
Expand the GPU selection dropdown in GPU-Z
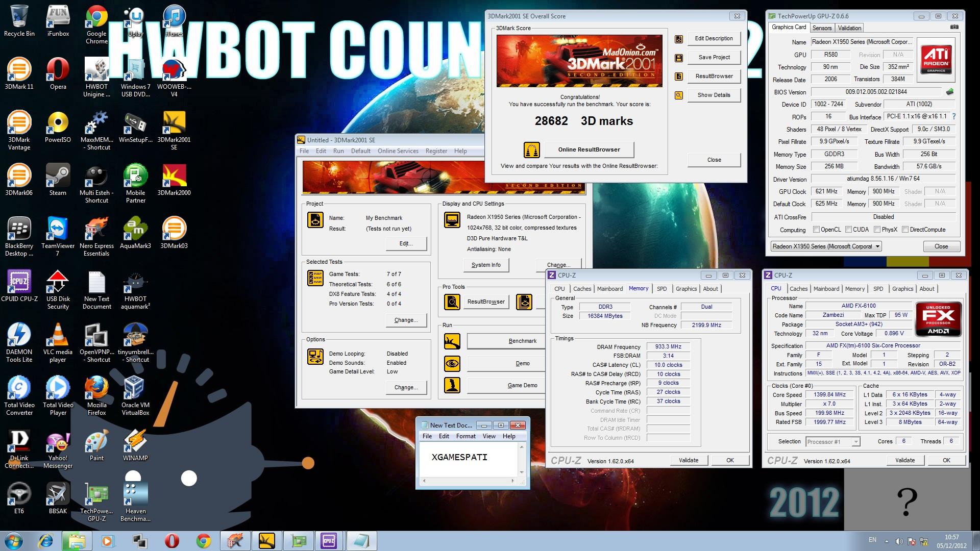(826, 246)
